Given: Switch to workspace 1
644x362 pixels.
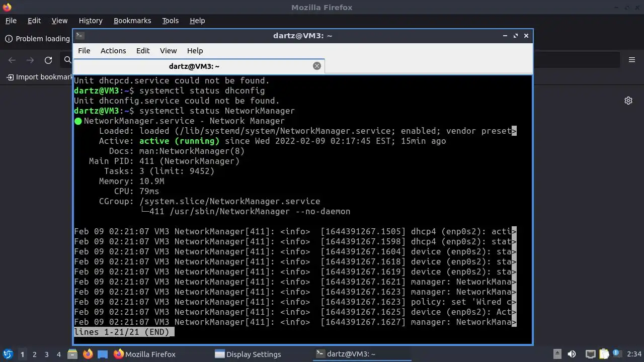Looking at the screenshot, I should (x=22, y=354).
